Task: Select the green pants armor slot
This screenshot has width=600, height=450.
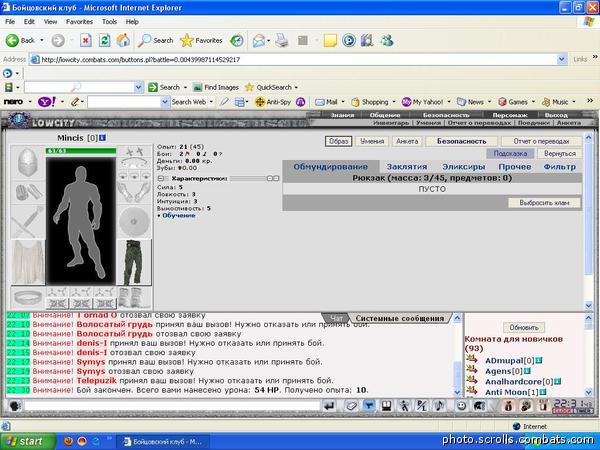Action: 134,262
